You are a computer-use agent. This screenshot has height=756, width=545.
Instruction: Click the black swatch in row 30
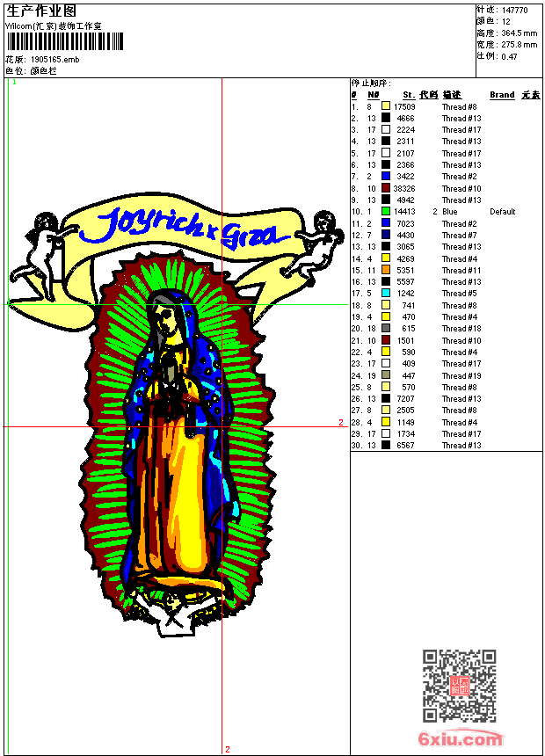386,445
